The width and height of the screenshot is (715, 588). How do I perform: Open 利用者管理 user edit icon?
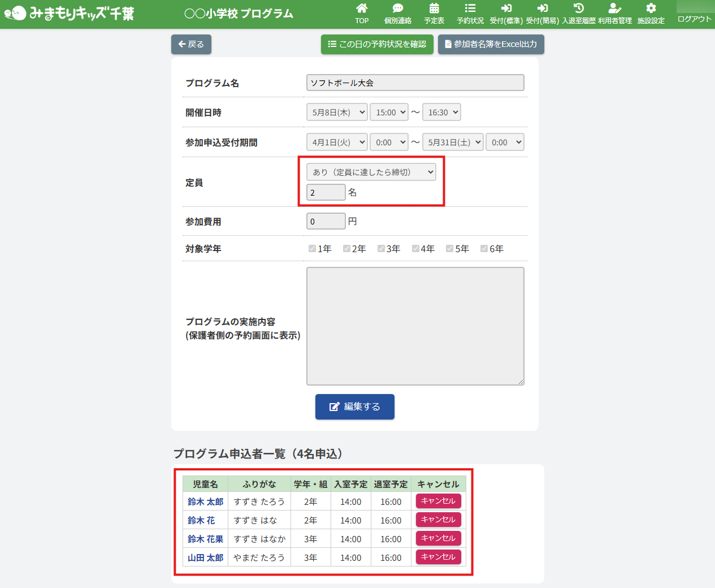(615, 8)
